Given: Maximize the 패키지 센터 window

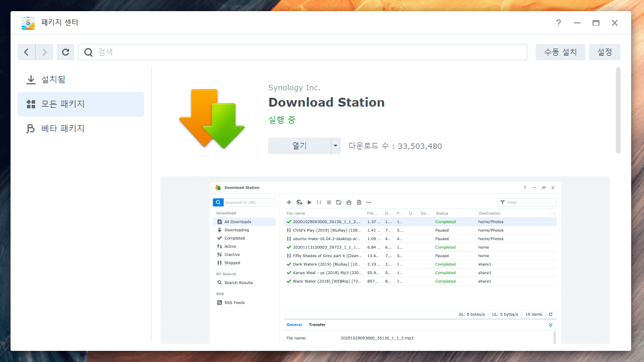Looking at the screenshot, I should coord(595,23).
